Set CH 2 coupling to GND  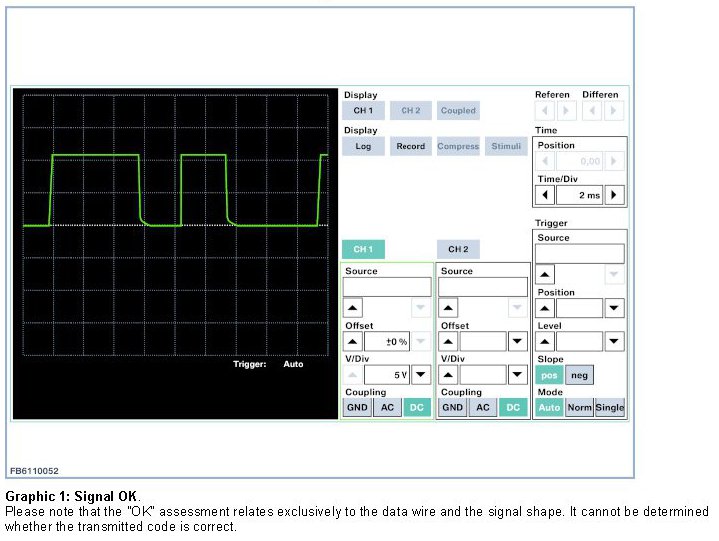[x=452, y=407]
